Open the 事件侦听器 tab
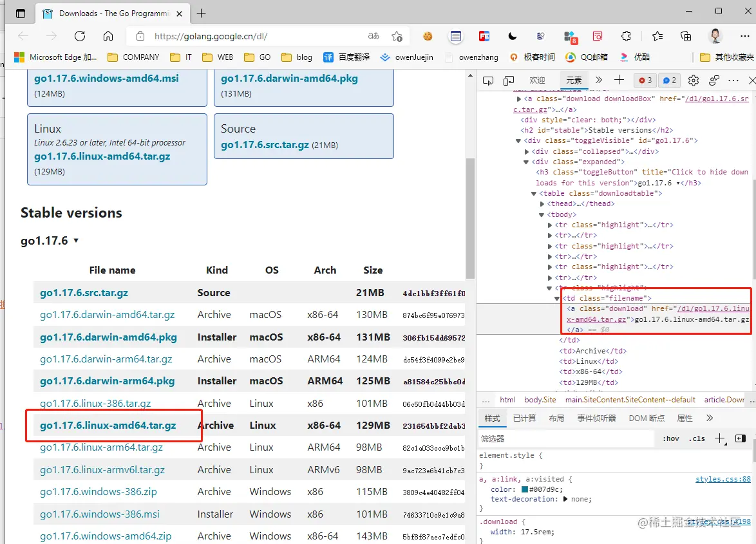 pyautogui.click(x=596, y=418)
